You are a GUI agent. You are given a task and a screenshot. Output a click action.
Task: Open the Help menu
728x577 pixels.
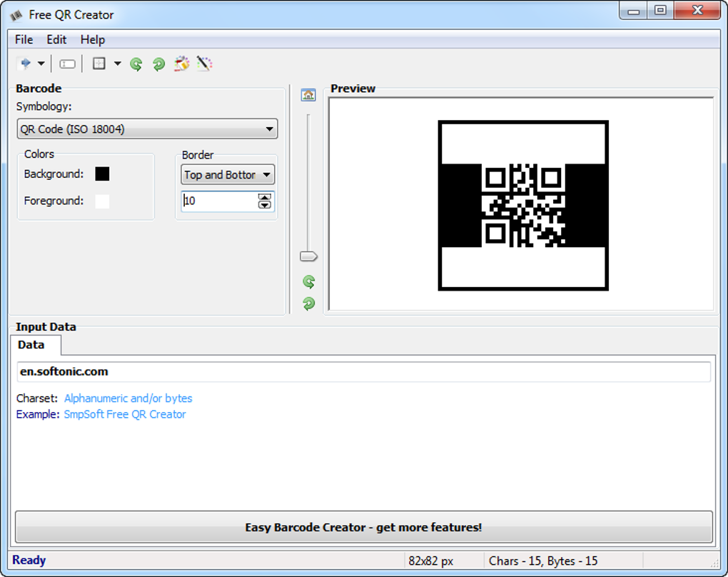[92, 40]
